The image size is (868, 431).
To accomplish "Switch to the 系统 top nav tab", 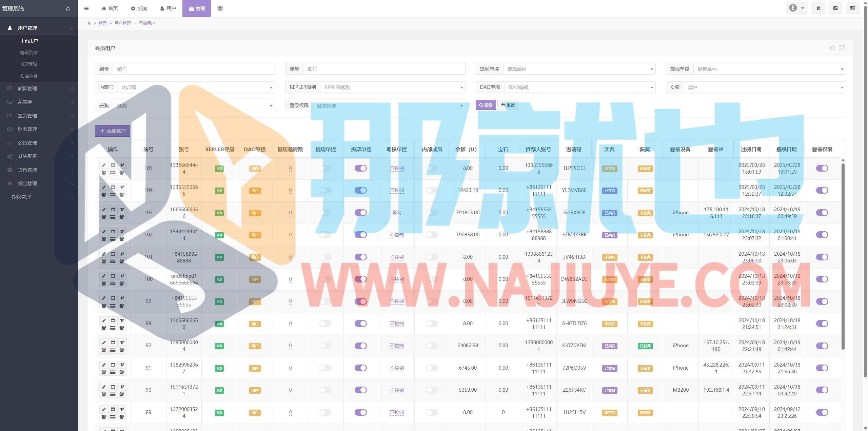I will (x=139, y=8).
